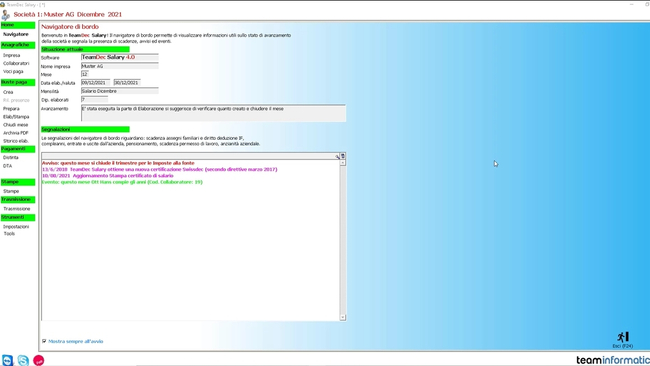The height and width of the screenshot is (366, 650).
Task: Open the Strumenti section header
Action: [x=18, y=217]
